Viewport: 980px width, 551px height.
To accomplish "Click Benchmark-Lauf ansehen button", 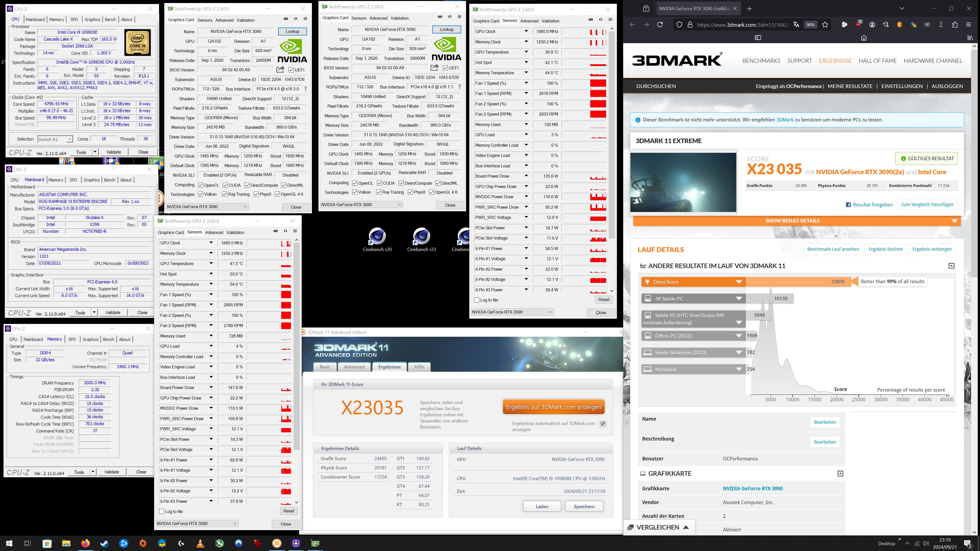I will coord(833,249).
